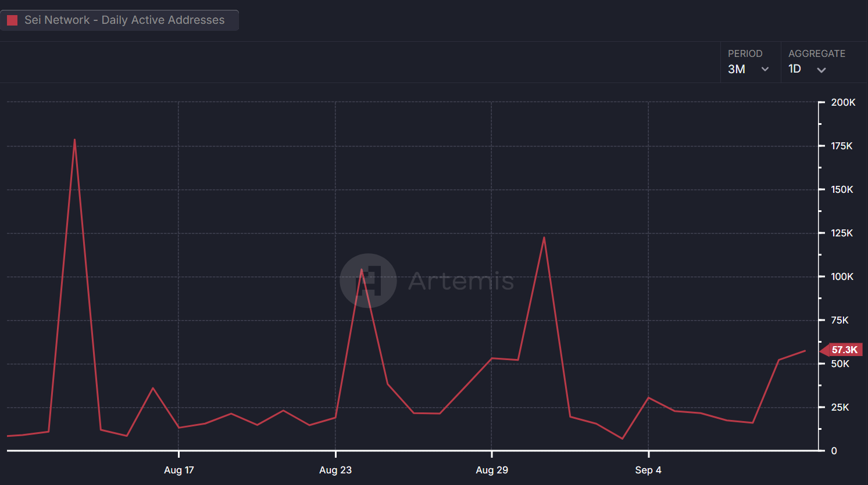This screenshot has width=868, height=485.
Task: Click the chevron next to 1D
Action: [821, 70]
